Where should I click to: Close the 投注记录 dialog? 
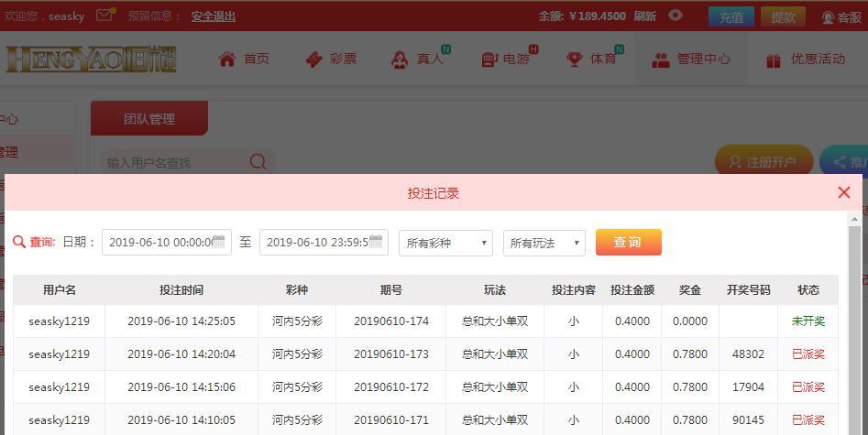tap(844, 192)
